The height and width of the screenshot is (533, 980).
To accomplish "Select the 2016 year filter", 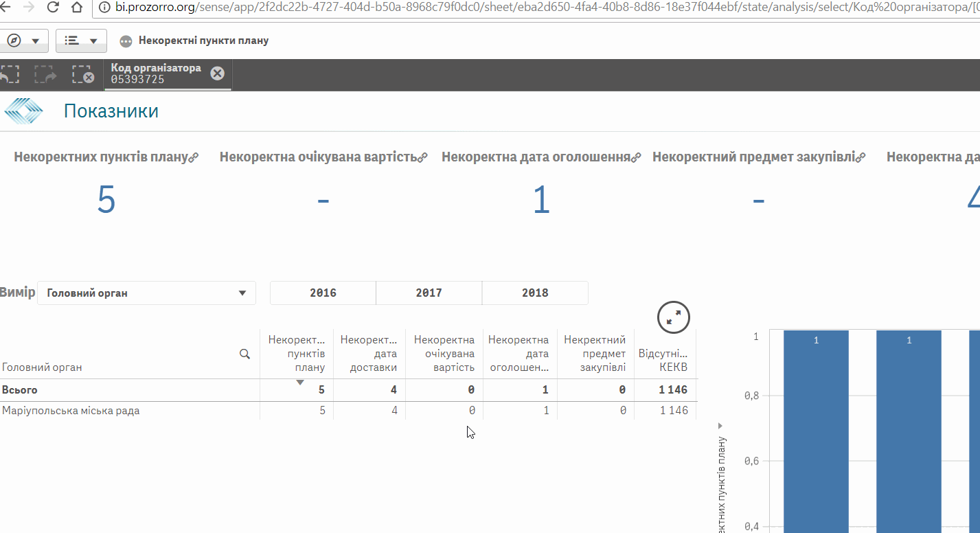I will click(323, 293).
